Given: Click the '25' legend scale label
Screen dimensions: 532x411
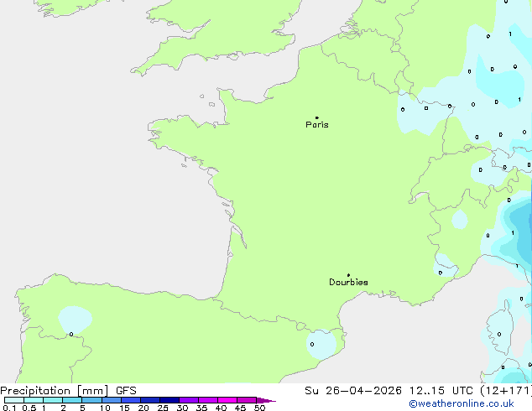Looking at the screenshot, I should [x=163, y=408].
